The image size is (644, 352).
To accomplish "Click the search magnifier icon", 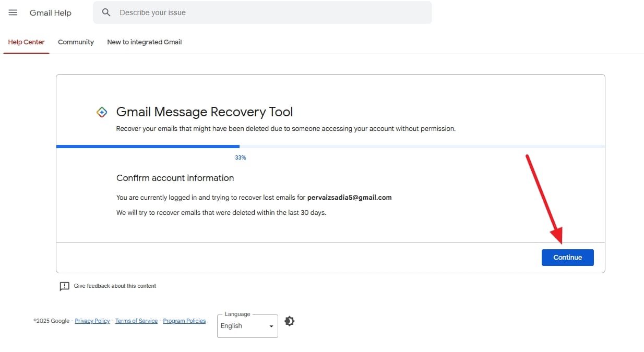I will click(106, 12).
